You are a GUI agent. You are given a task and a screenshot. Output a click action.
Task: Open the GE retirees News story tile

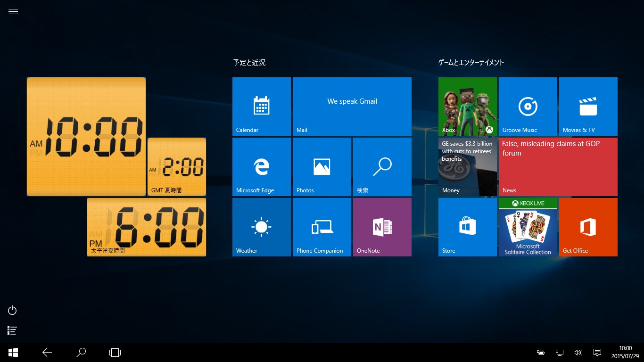point(467,166)
